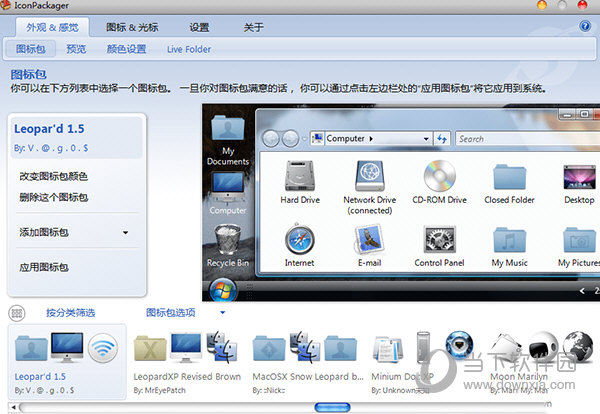This screenshot has width=600, height=414.
Task: Expand the 添加图标包 dropdown arrow
Action: [x=126, y=232]
